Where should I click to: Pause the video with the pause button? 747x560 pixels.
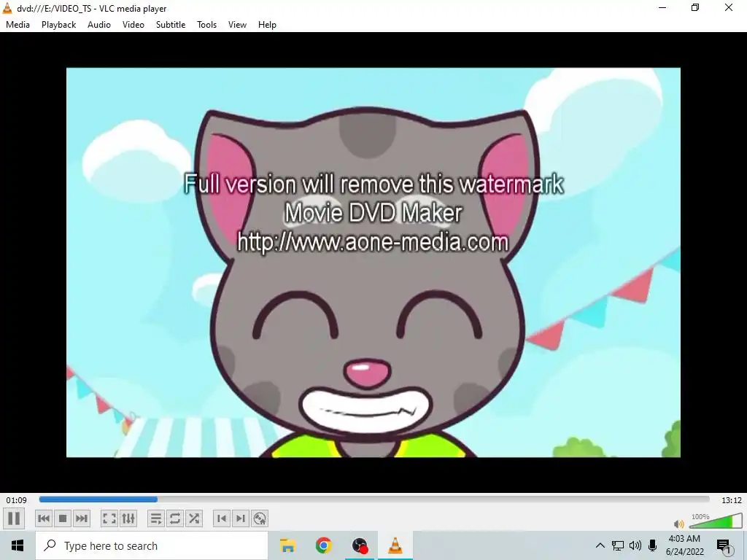tap(15, 518)
